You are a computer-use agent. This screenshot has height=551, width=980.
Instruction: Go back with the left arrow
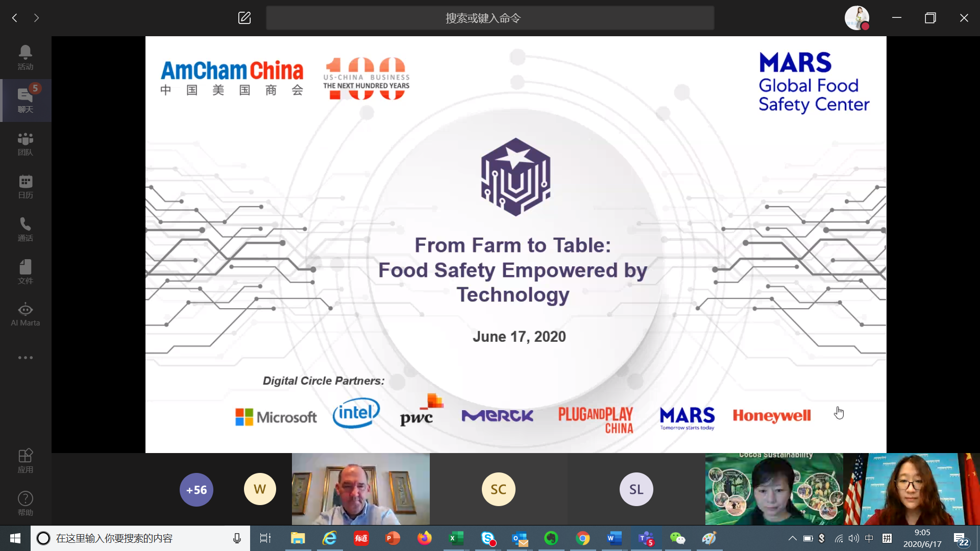click(15, 18)
